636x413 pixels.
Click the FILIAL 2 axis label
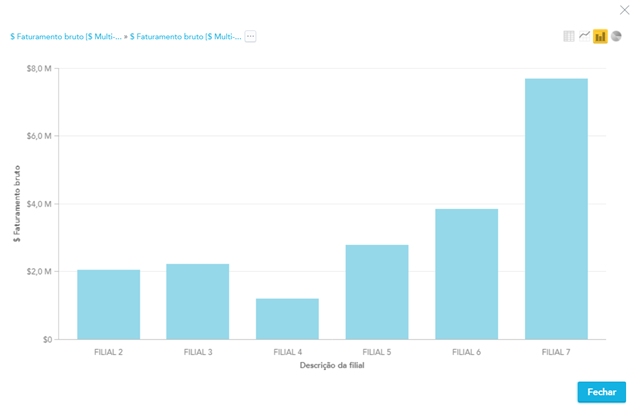(109, 352)
